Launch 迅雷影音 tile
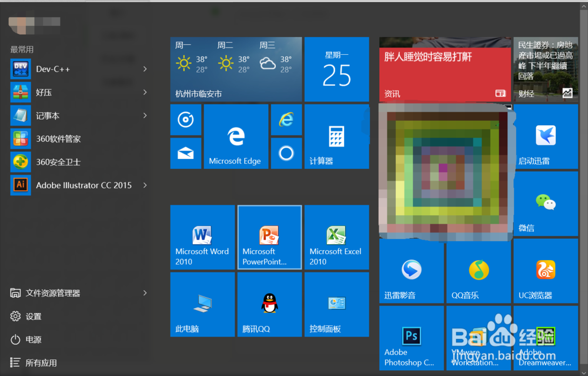 coord(412,271)
